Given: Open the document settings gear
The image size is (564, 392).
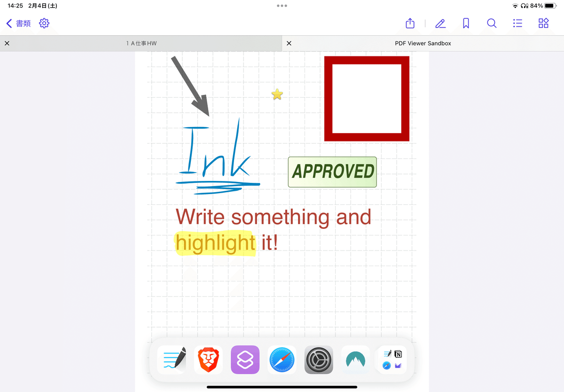Looking at the screenshot, I should pos(44,23).
